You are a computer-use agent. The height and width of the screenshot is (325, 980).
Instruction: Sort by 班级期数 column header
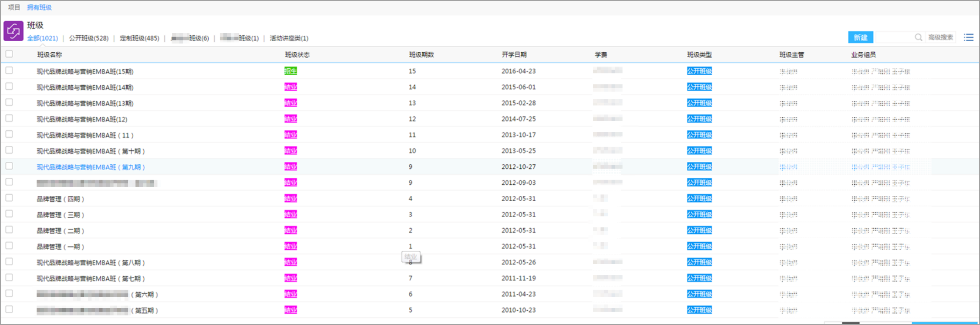[x=421, y=55]
